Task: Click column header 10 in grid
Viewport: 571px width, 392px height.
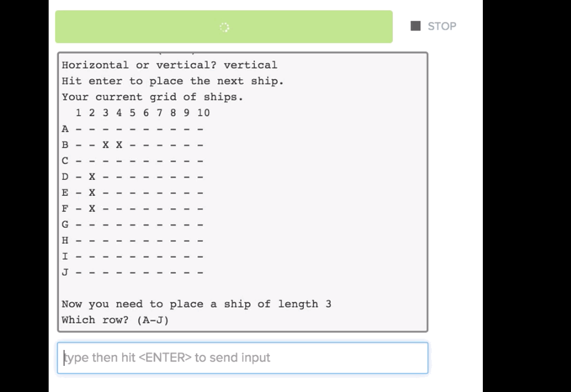Action: coord(203,112)
